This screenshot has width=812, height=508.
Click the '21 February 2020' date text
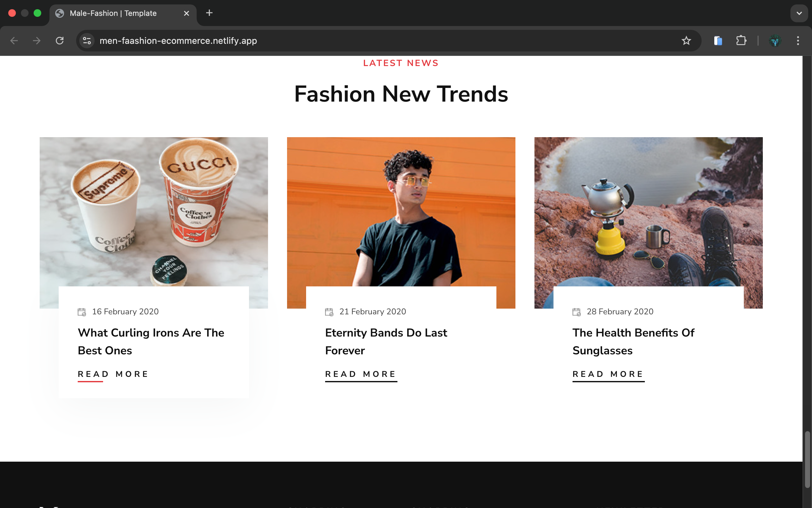point(372,312)
